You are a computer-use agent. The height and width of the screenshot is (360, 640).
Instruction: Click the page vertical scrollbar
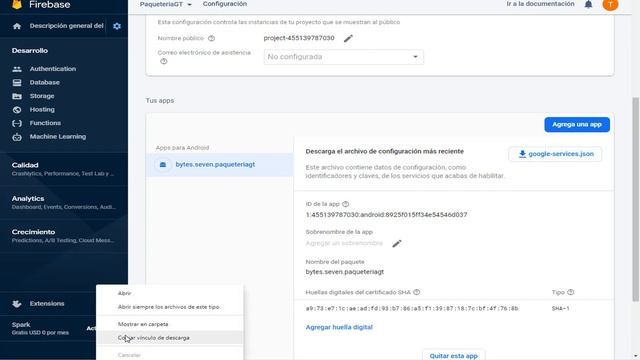click(635, 199)
